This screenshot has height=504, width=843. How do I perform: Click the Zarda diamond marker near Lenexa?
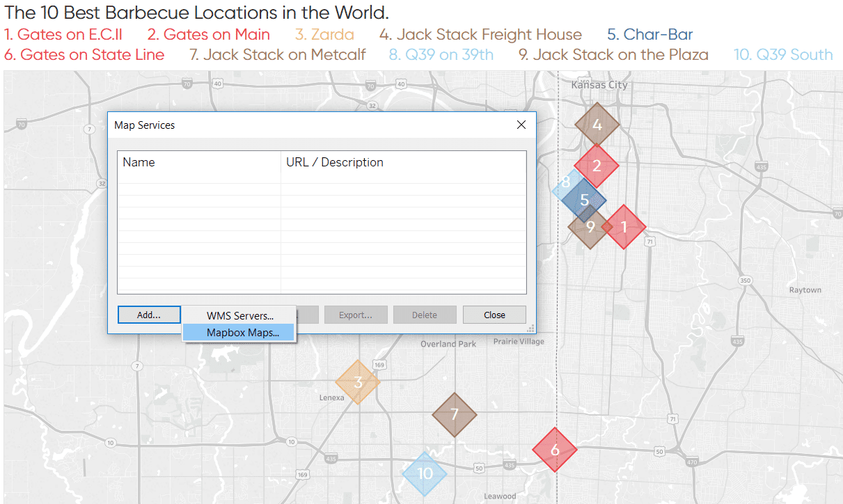click(x=357, y=381)
